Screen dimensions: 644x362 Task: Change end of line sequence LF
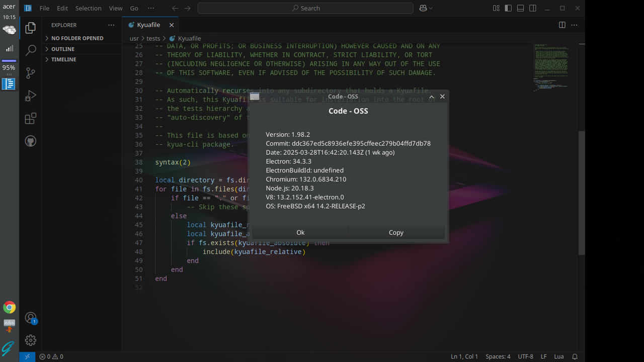544,356
